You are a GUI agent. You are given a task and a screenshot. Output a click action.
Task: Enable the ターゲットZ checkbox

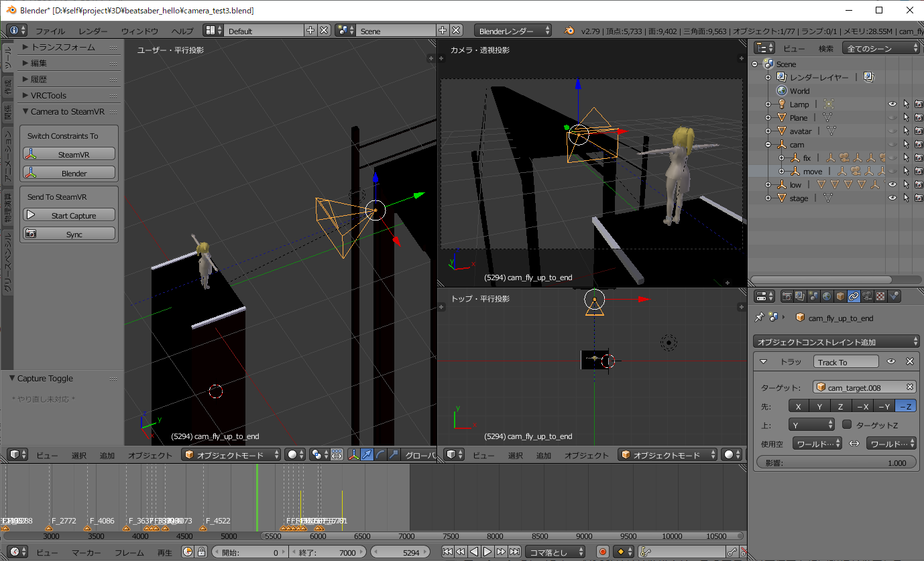coord(847,424)
